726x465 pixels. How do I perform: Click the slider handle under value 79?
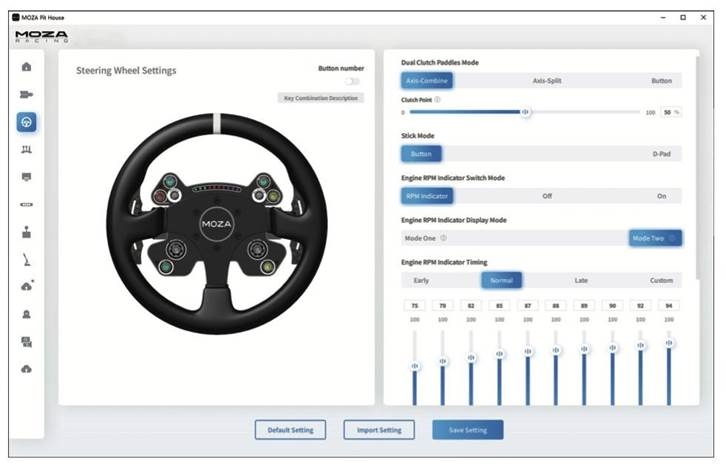(x=443, y=361)
